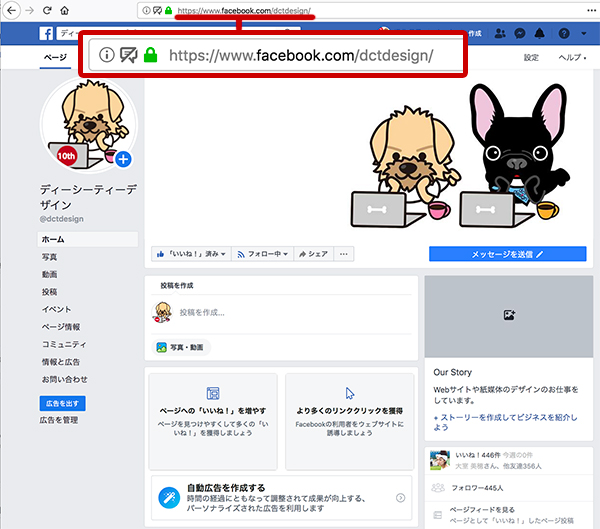Click the browser back arrow button

pos(11,10)
